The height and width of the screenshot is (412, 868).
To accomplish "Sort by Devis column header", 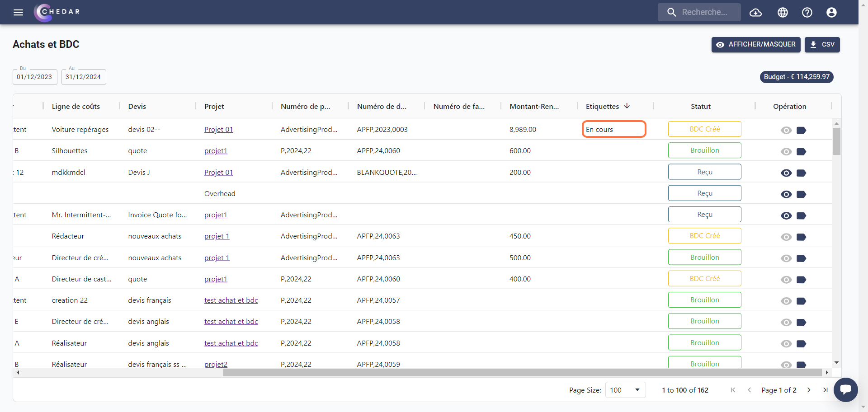I will 137,106.
